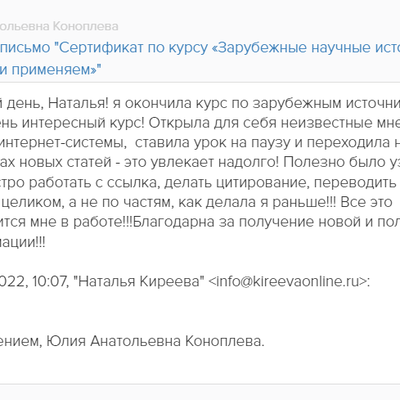The width and height of the screenshot is (400, 400).
Task: Click the phrase интересный курс! in the body
Action: pos(83,123)
